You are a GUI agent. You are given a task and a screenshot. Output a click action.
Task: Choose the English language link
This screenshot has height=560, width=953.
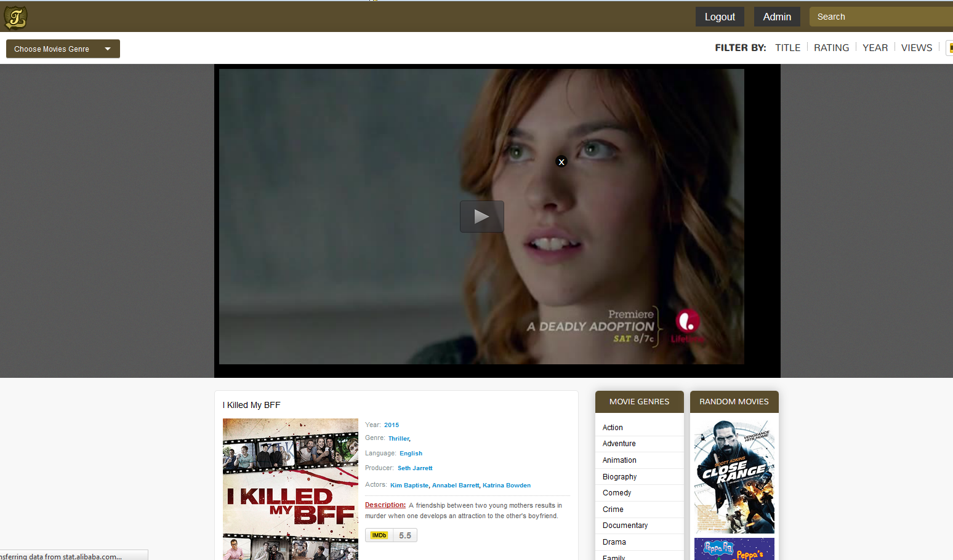[x=411, y=454]
